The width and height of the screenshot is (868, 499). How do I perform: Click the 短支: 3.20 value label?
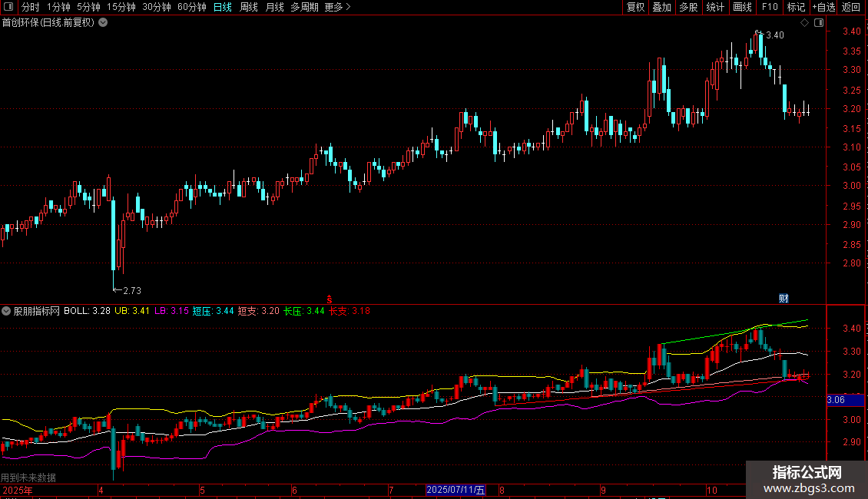tap(259, 311)
